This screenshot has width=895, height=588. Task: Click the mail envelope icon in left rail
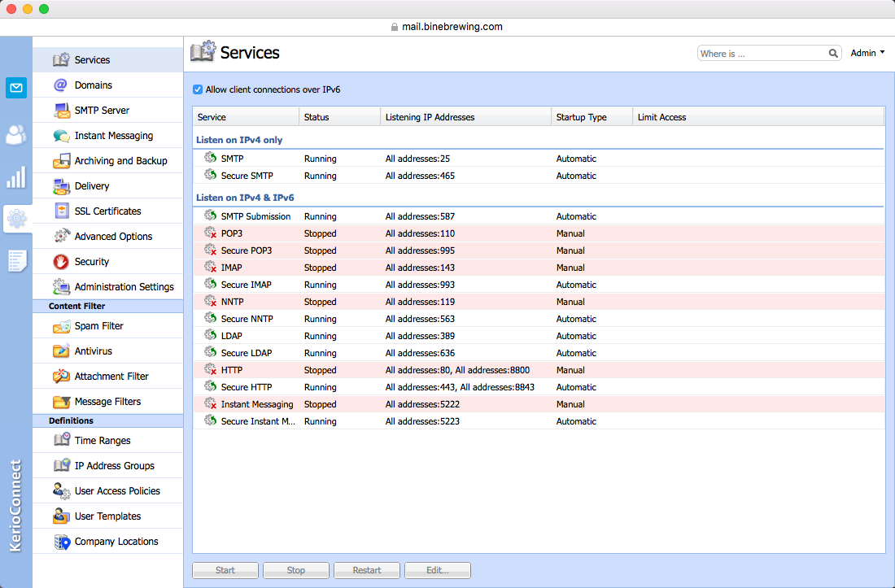(16, 88)
